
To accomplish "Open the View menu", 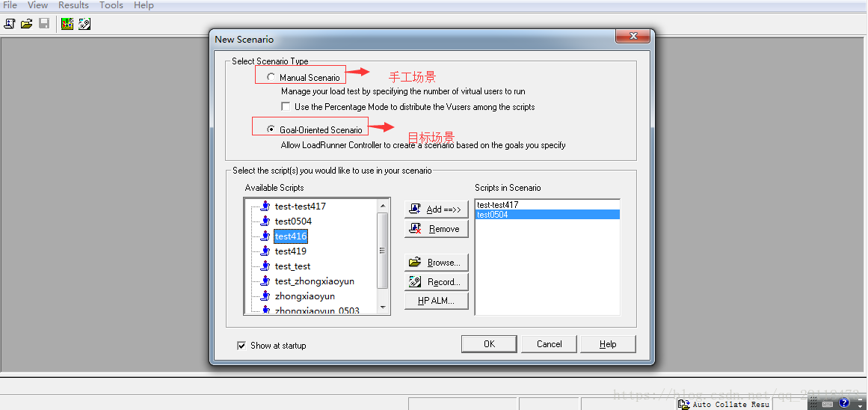I will tap(37, 5).
